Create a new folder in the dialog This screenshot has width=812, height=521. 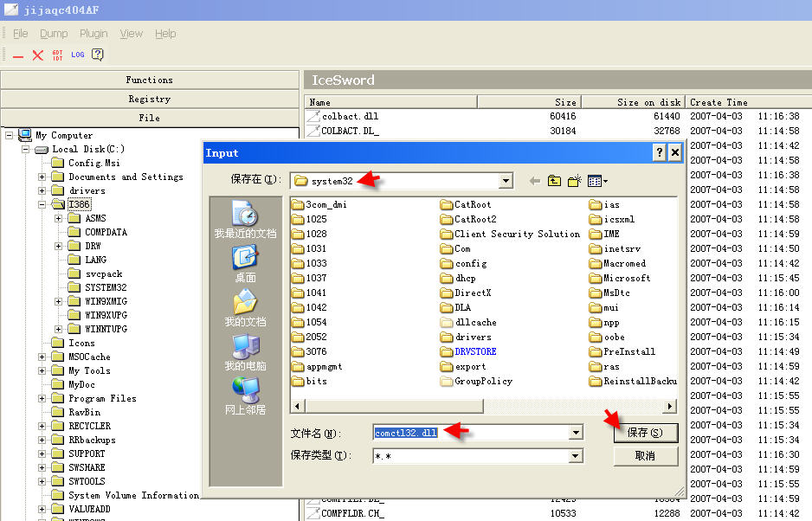coord(574,181)
